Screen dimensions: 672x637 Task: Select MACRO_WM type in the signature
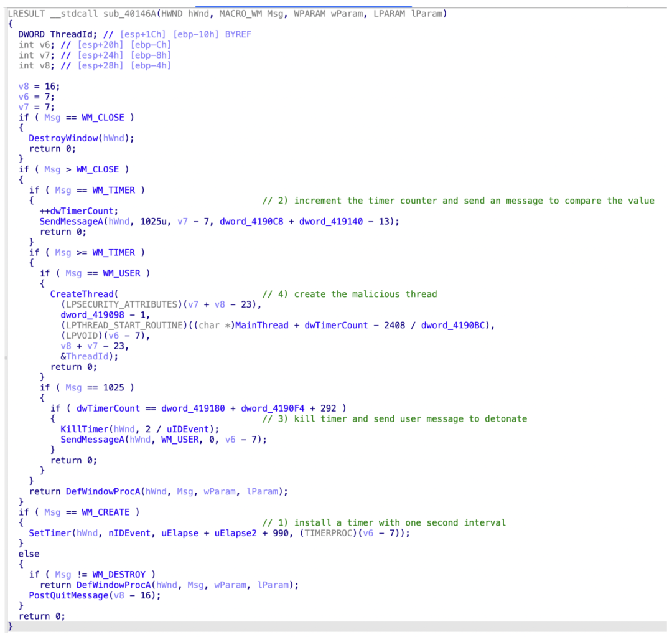[240, 14]
